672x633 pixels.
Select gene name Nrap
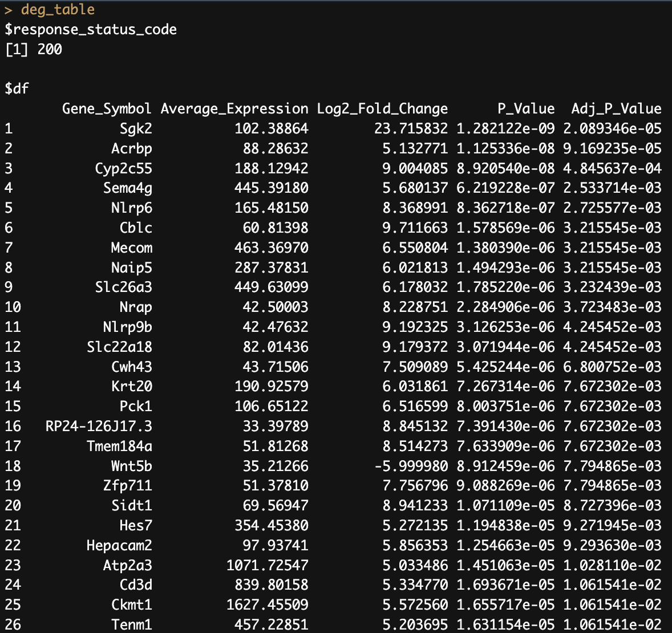pos(136,307)
